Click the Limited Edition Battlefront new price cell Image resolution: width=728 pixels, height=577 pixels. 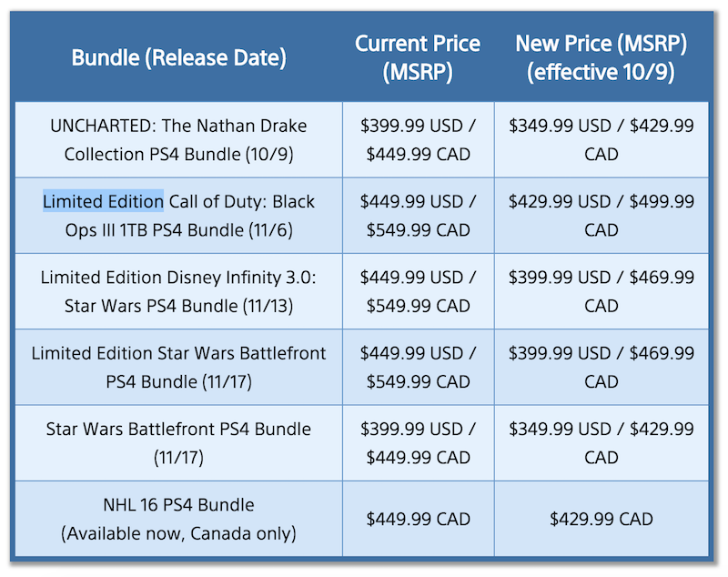click(x=601, y=367)
